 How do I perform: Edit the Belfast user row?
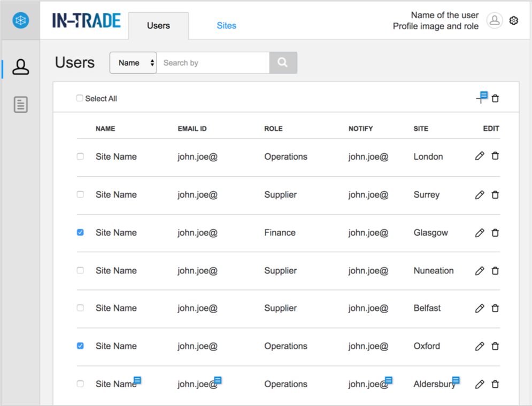480,308
